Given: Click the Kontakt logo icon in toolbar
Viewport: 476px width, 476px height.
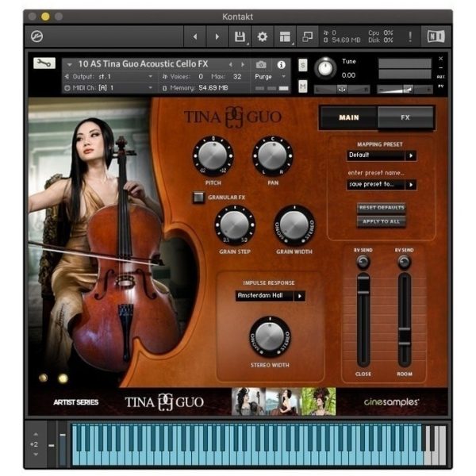Looking at the screenshot, I should 36,36.
